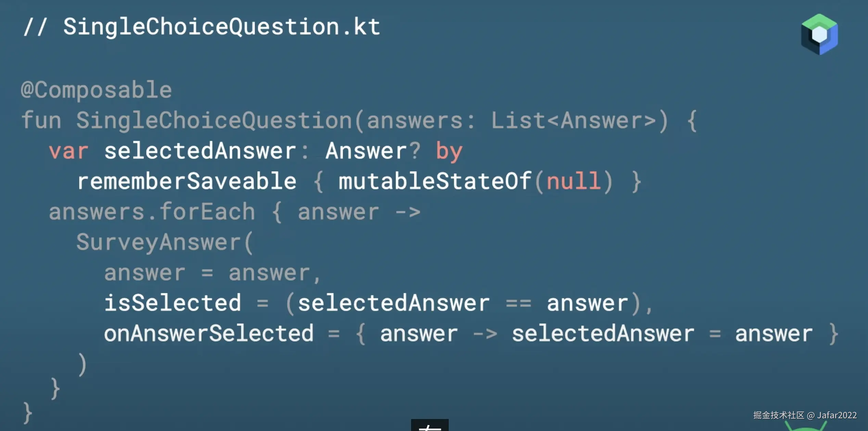Click the isSelected parameter name

173,303
